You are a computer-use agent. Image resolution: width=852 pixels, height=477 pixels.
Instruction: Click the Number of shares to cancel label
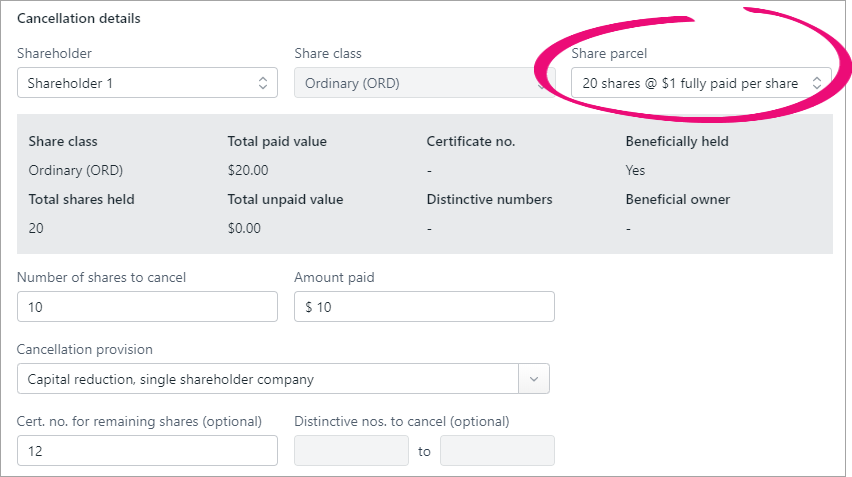(102, 277)
